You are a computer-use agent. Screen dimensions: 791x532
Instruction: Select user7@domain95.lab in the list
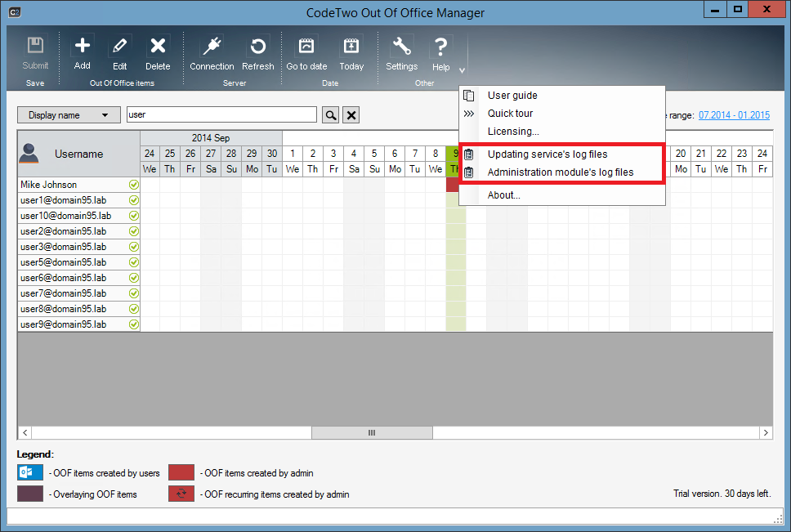[x=78, y=293]
